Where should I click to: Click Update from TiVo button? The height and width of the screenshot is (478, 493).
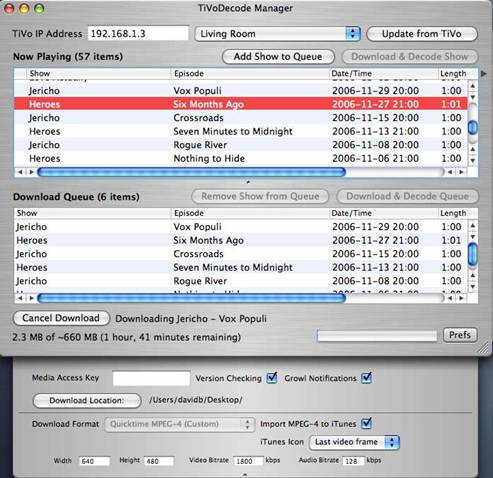[422, 34]
